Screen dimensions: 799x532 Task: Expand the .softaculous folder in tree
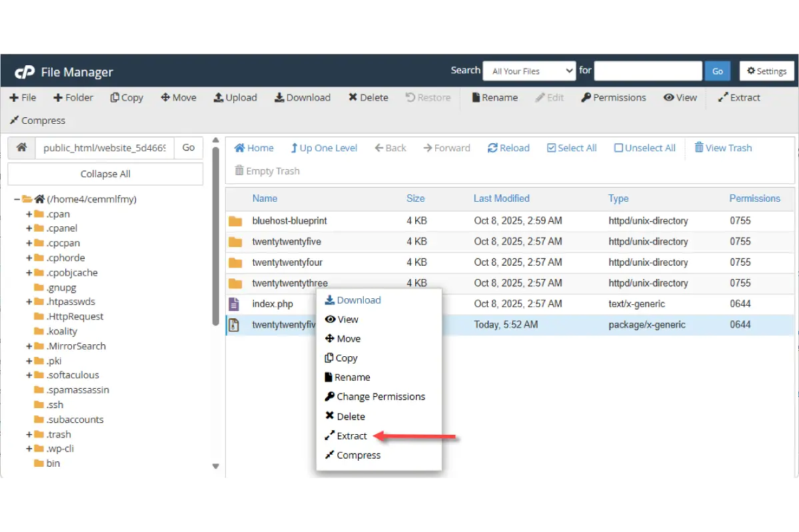29,376
